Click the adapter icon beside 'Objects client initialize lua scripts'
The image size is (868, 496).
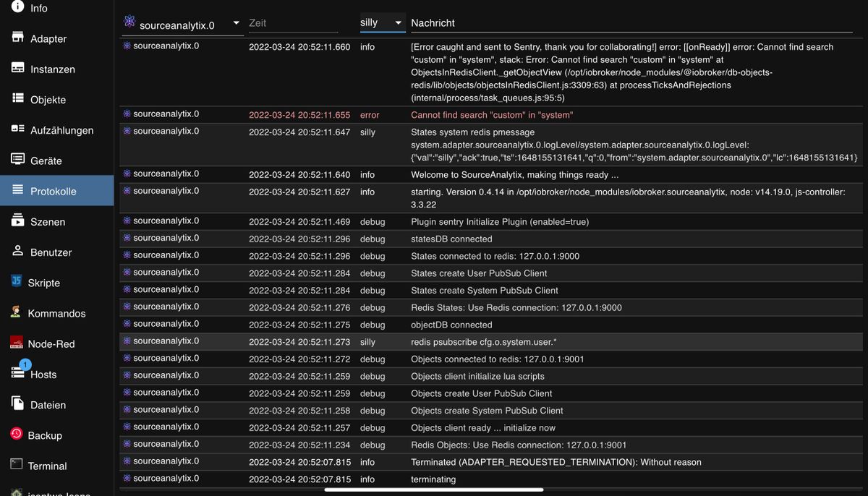127,375
